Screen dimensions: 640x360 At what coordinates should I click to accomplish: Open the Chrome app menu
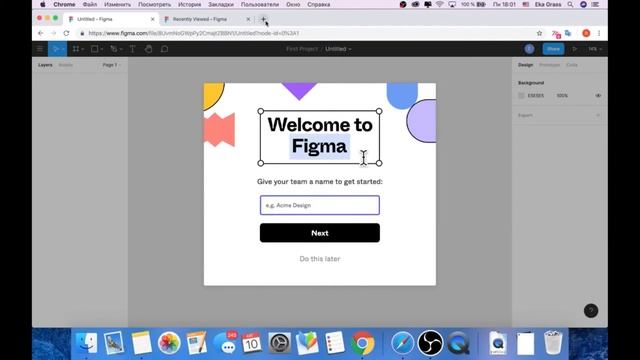coord(64,4)
